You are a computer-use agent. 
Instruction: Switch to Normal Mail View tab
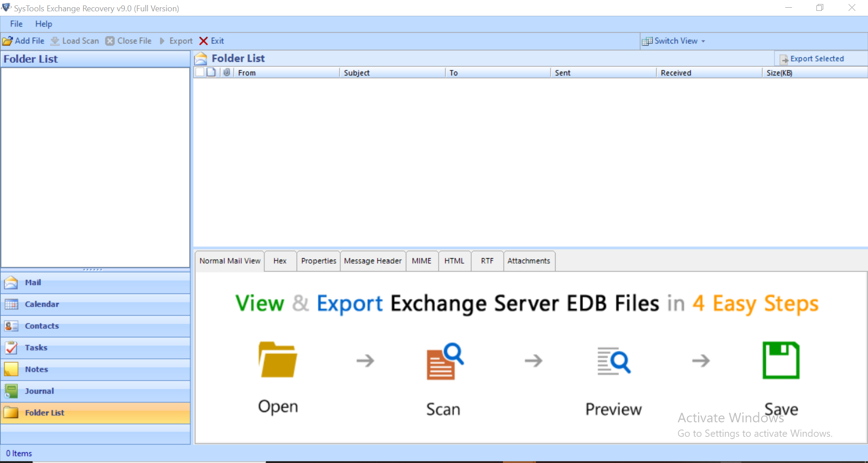click(x=230, y=261)
